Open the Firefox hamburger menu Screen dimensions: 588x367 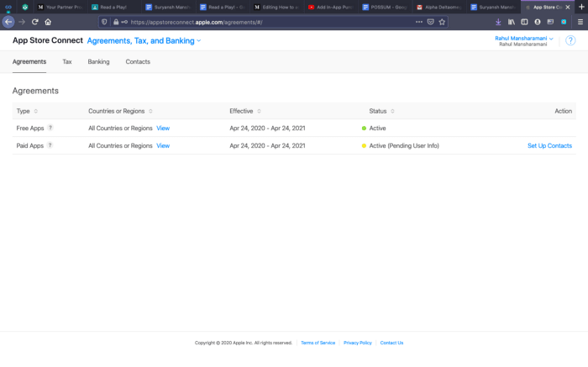(580, 22)
